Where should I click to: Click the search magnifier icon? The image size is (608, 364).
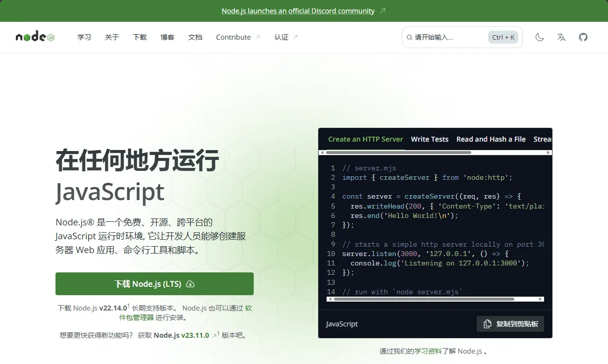click(409, 37)
